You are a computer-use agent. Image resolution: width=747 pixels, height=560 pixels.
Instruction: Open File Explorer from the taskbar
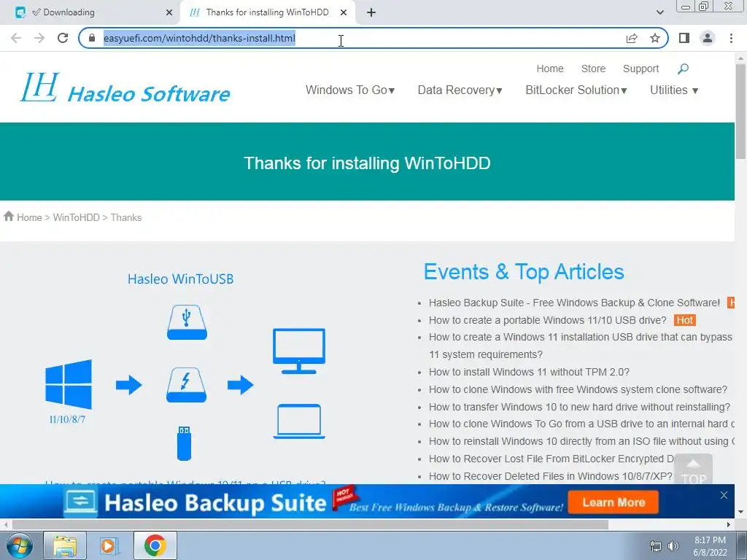point(65,545)
